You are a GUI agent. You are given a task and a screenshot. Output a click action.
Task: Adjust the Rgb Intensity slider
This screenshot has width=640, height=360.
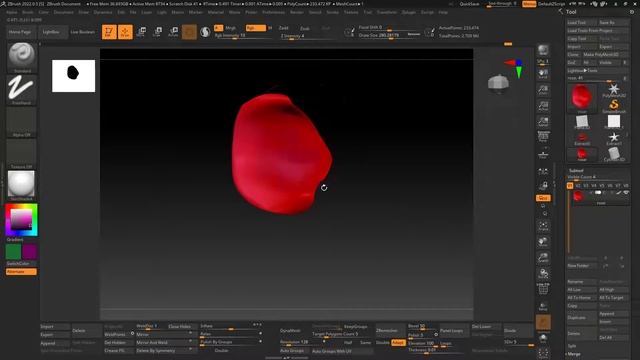(243, 36)
